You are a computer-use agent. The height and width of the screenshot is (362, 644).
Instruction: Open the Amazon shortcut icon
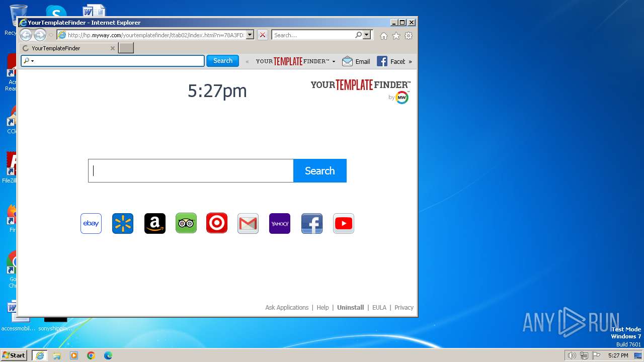click(154, 223)
